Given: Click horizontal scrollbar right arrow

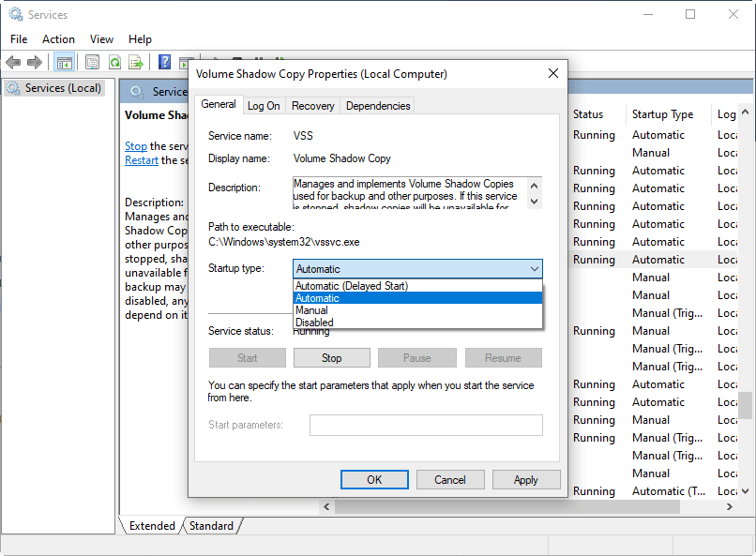Looking at the screenshot, I should pos(730,507).
